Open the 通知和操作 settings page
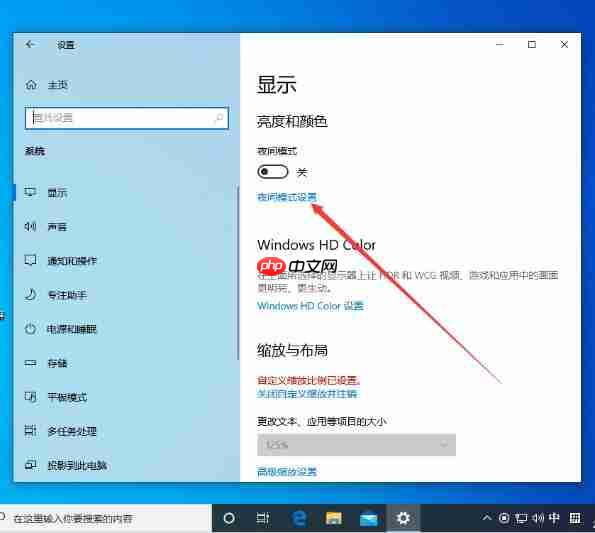This screenshot has width=595, height=533. pos(72,261)
